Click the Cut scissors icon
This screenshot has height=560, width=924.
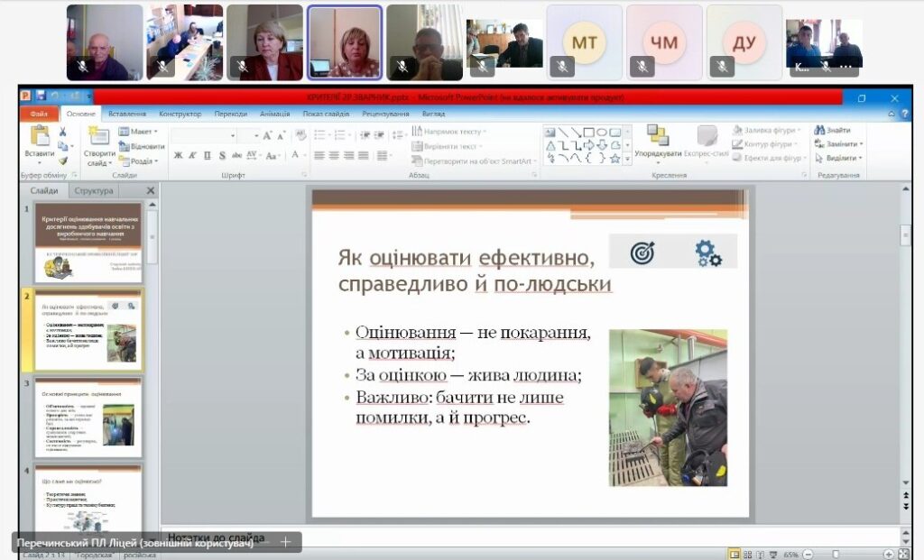(63, 132)
